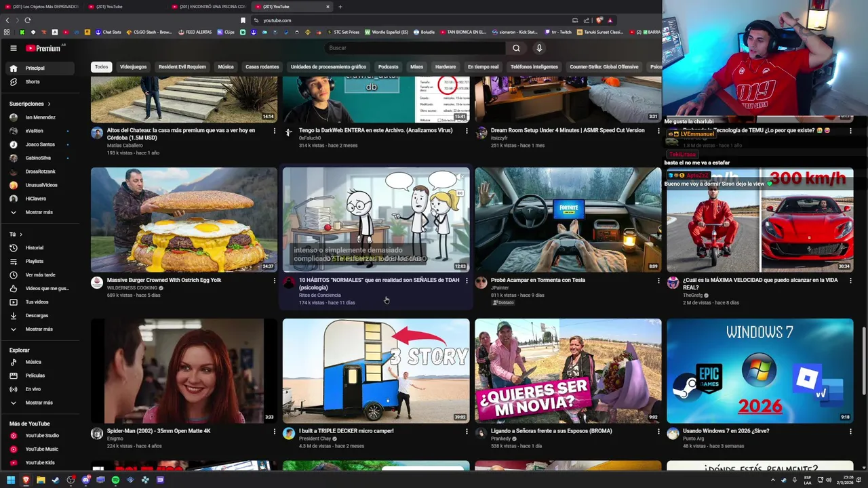
Task: Open Matías Caballero channel name link
Action: pyautogui.click(x=125, y=146)
